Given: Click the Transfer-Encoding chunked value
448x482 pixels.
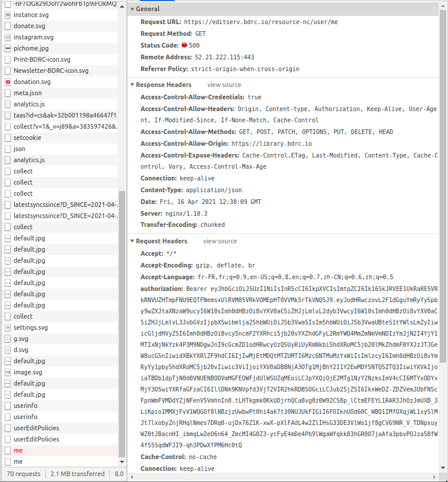Looking at the screenshot, I should click(212, 225).
